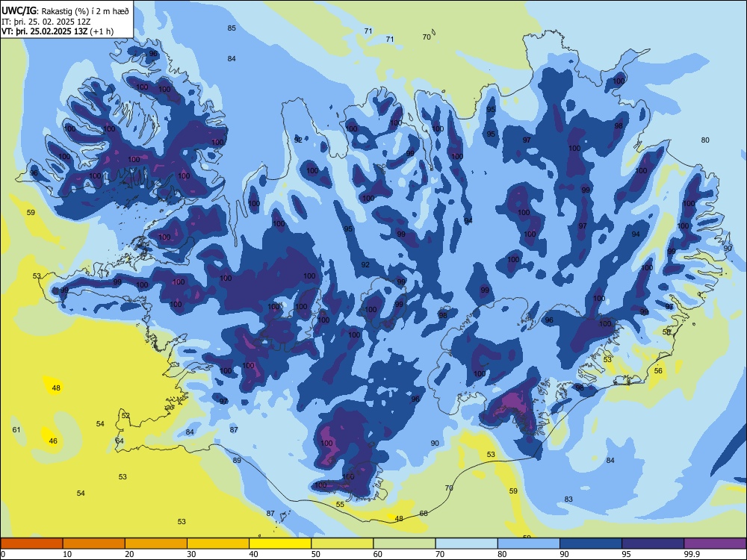Image resolution: width=747 pixels, height=560 pixels.
Task: Click the 20–30 light orange legend swatch
Action: 156,544
